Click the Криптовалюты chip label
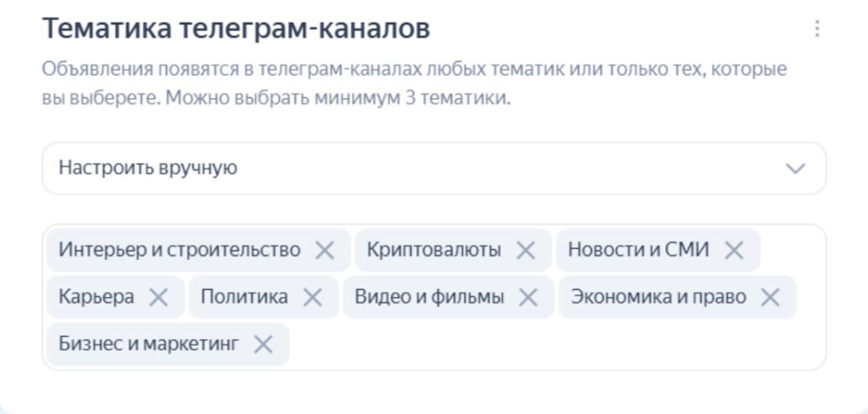Screen dimensions: 868x414 [434, 250]
